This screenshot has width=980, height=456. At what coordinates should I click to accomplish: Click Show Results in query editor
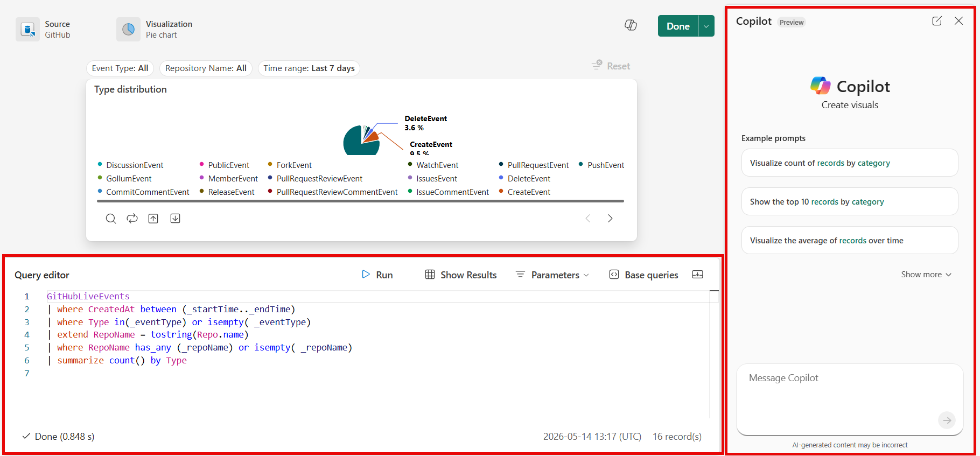(461, 275)
